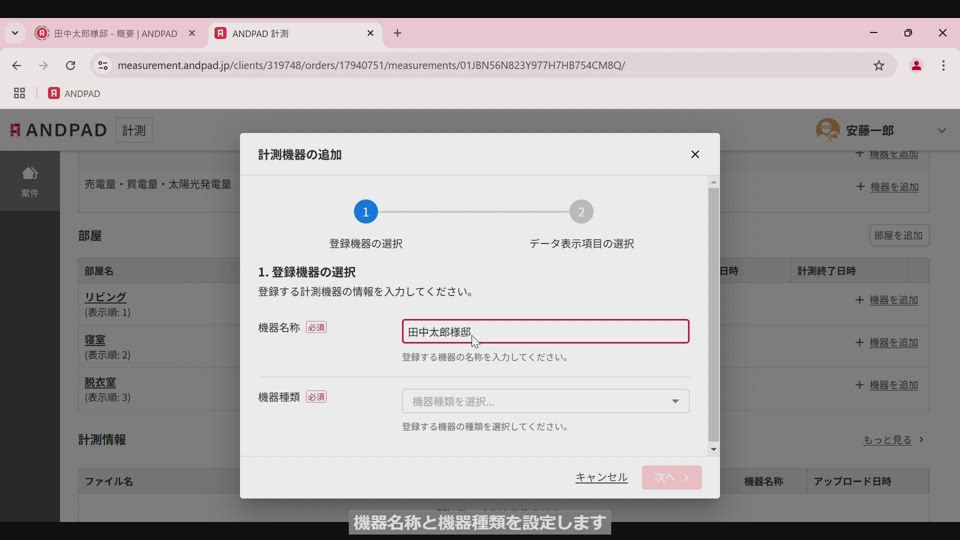Open the tab search dropdown arrow
Image resolution: width=960 pixels, height=540 pixels.
15,33
